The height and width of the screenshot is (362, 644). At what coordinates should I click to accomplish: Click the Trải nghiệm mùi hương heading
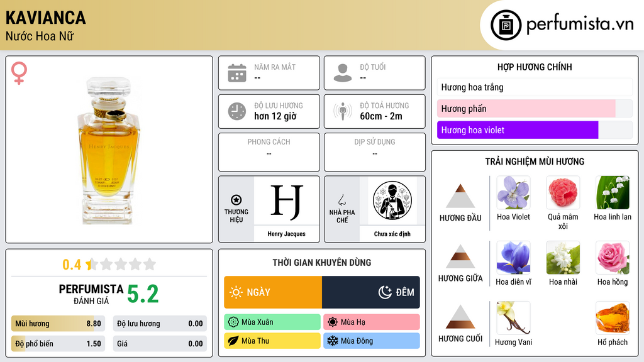click(535, 162)
